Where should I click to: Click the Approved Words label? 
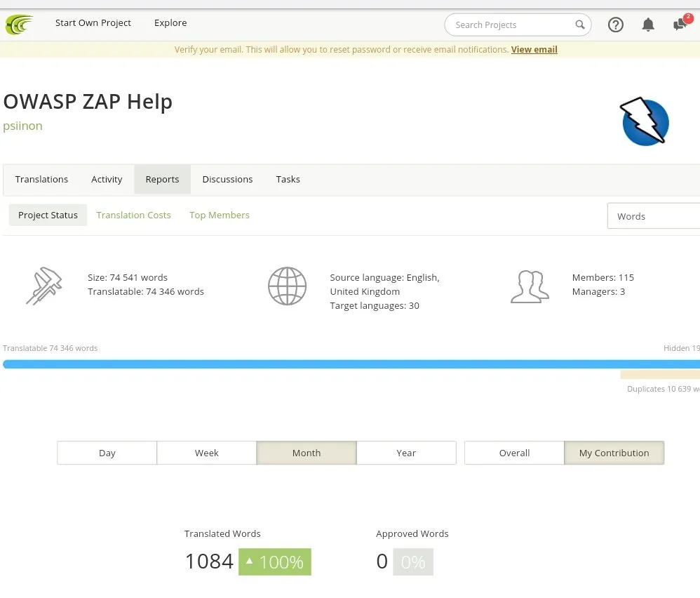coord(412,533)
